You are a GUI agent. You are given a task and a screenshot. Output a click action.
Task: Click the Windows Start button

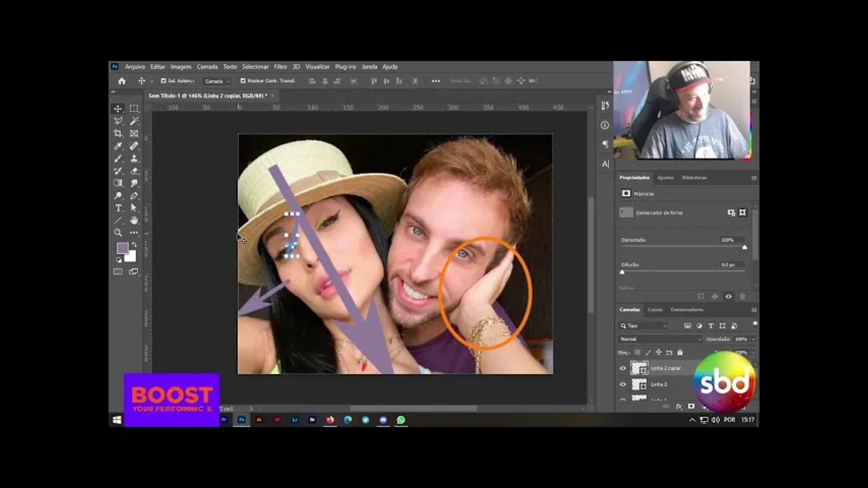tap(117, 420)
